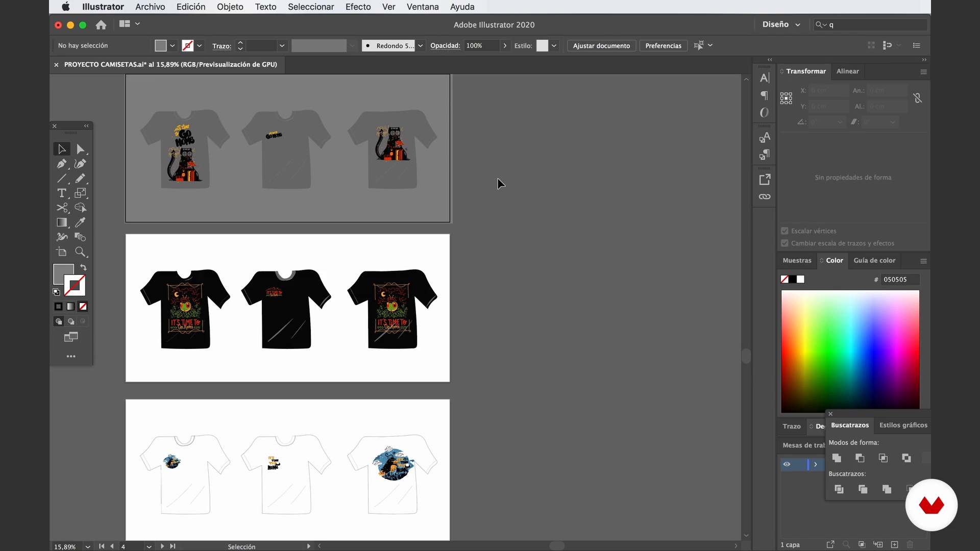Open stroke color dropdown in control bar
The height and width of the screenshot is (551, 980).
[x=200, y=45]
